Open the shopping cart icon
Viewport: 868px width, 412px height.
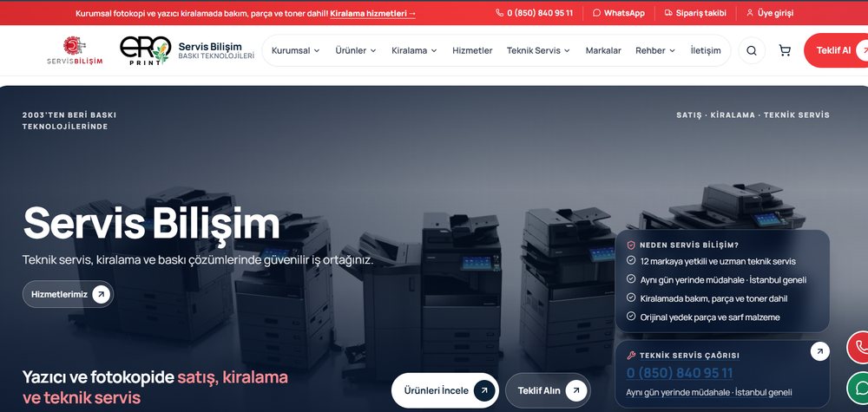point(785,50)
